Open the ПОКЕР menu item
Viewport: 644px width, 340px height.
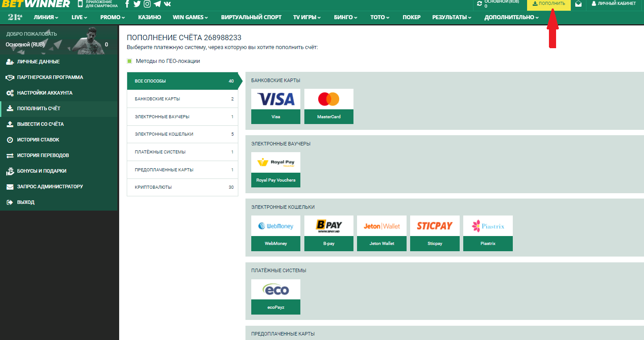pos(411,17)
